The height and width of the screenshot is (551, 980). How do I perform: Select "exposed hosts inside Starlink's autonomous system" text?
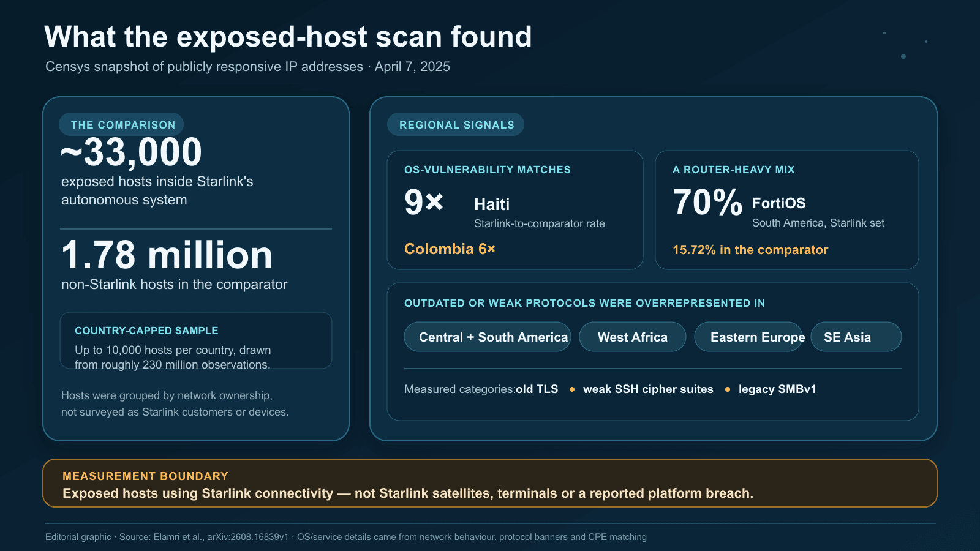pyautogui.click(x=157, y=190)
